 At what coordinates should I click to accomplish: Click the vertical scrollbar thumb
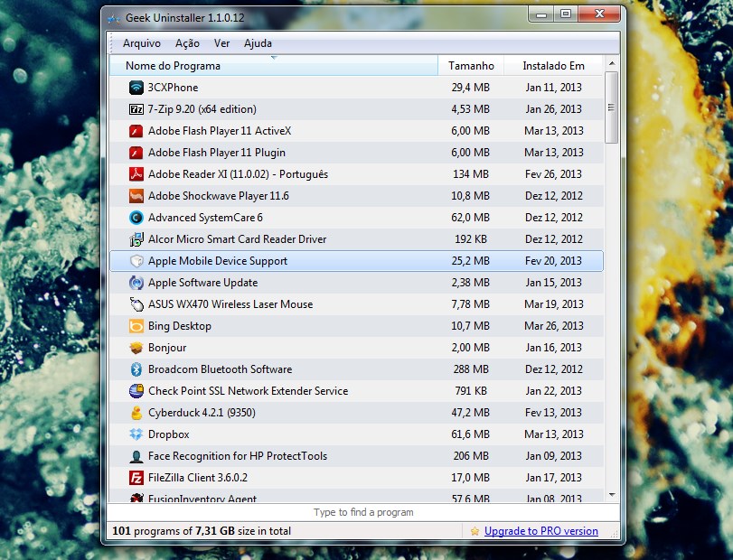(x=612, y=107)
